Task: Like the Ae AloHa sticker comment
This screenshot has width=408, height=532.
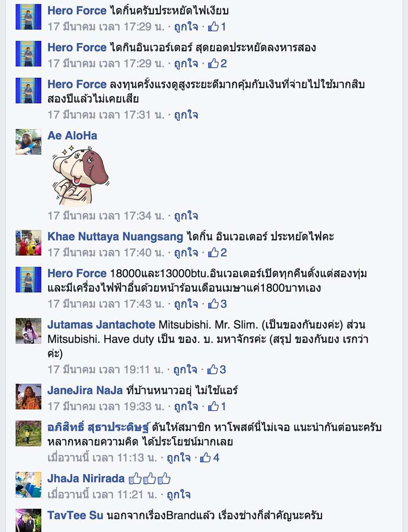Action: (186, 216)
